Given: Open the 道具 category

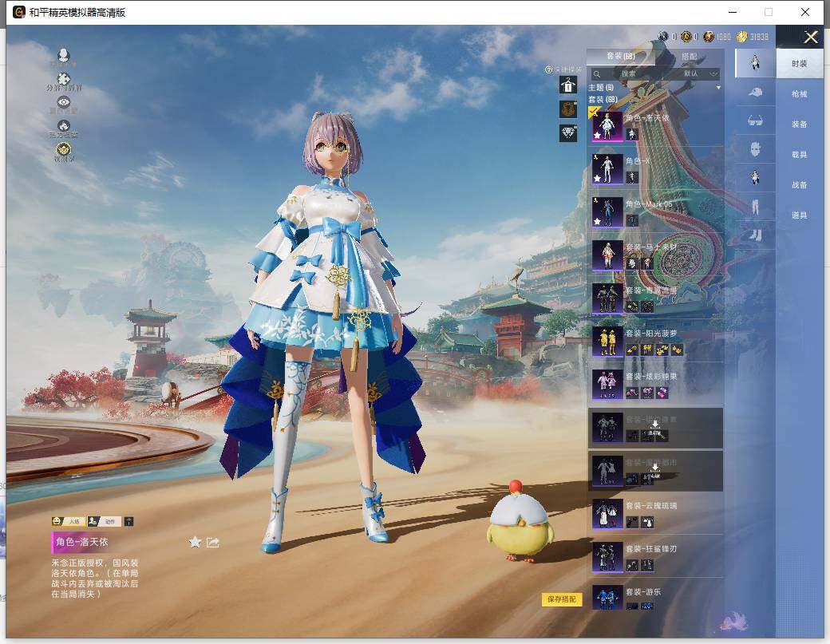Looking at the screenshot, I should (800, 215).
